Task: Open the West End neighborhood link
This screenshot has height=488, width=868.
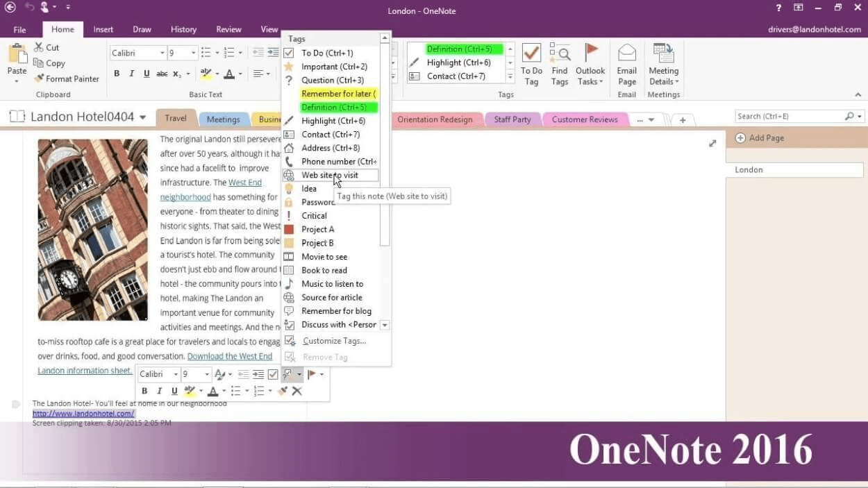Action: [x=211, y=190]
